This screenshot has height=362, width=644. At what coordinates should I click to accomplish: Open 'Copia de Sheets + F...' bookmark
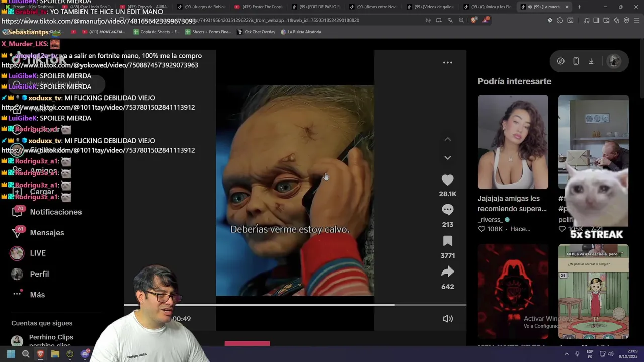point(156,32)
